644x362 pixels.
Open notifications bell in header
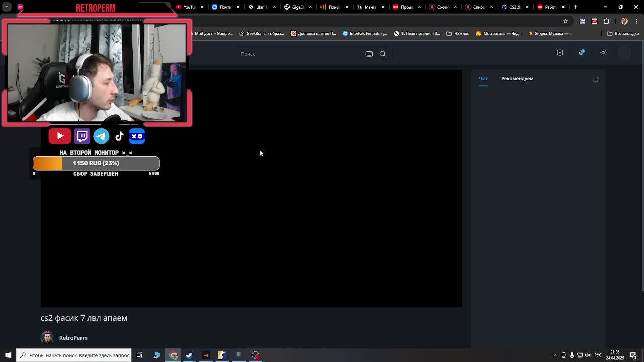(582, 53)
